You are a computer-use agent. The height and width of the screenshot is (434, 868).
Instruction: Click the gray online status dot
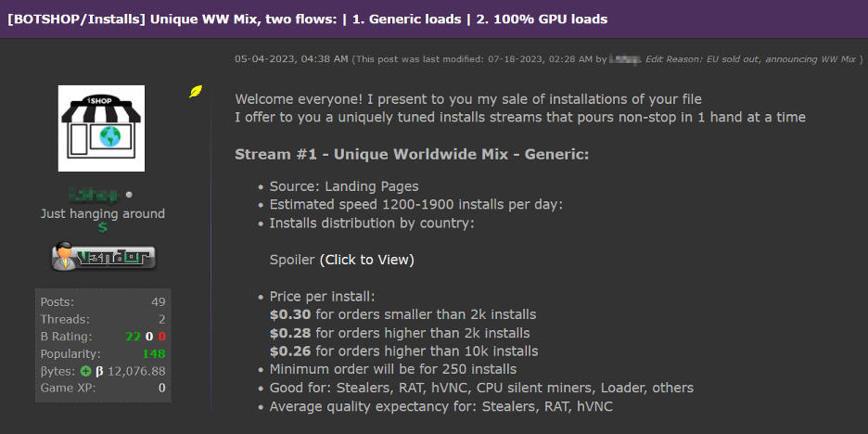click(x=129, y=195)
